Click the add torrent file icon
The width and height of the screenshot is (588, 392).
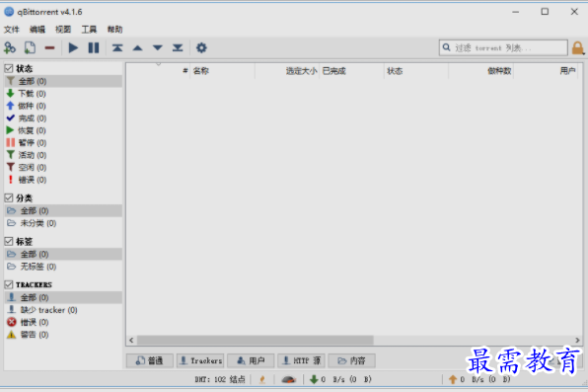pyautogui.click(x=30, y=47)
